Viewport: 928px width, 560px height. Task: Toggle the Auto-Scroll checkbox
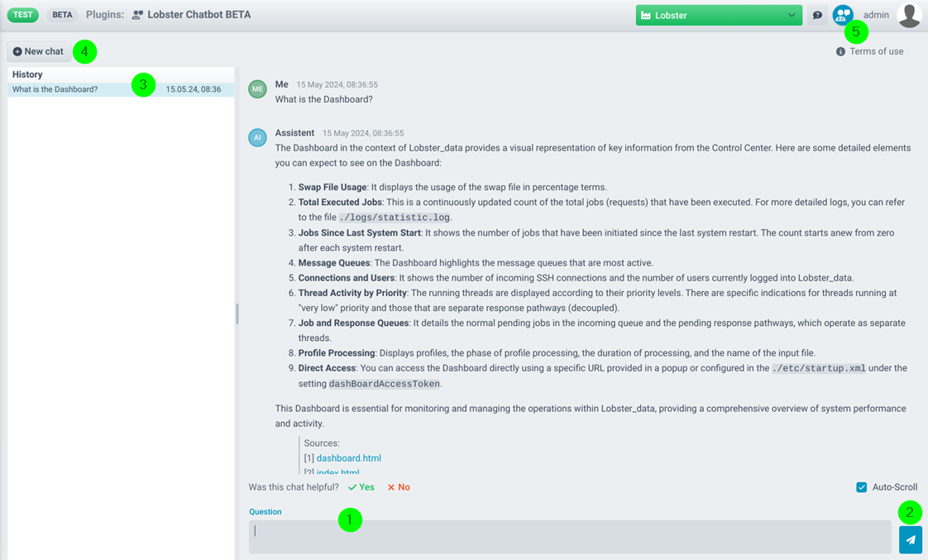tap(861, 487)
